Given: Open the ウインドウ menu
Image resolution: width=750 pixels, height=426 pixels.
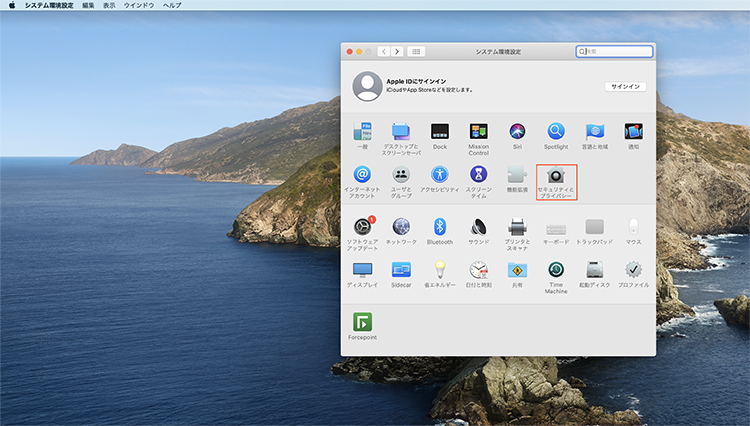Looking at the screenshot, I should [138, 5].
